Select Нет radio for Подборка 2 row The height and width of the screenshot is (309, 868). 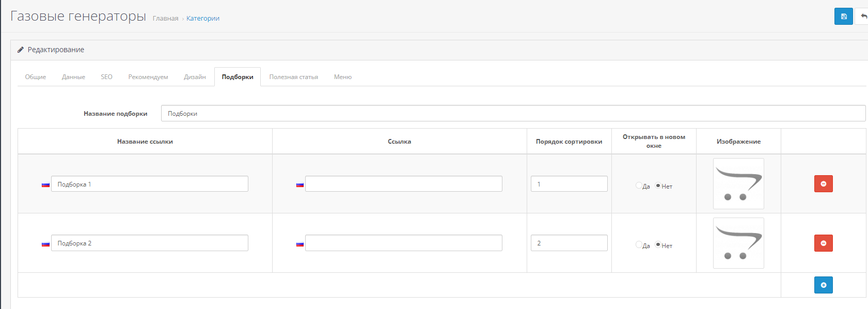pos(658,245)
